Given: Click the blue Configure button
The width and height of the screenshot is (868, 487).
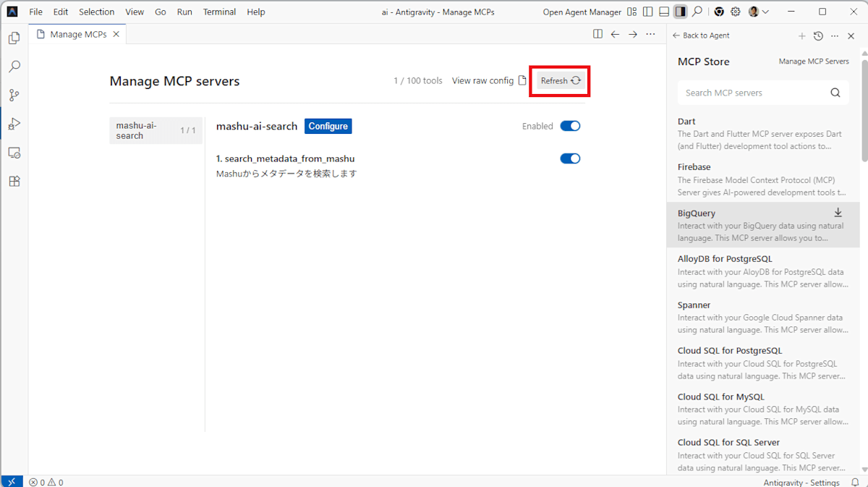Looking at the screenshot, I should tap(328, 126).
